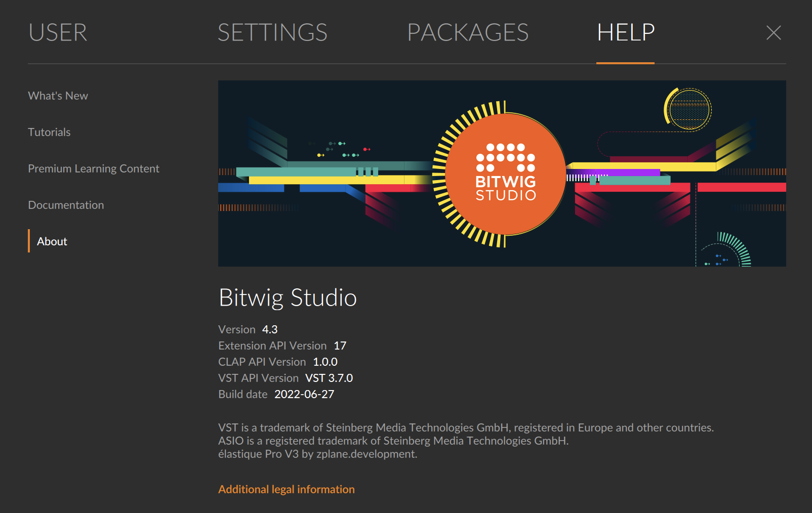This screenshot has height=513, width=812.
Task: Click the ASIO registered trademark line
Action: click(x=393, y=441)
